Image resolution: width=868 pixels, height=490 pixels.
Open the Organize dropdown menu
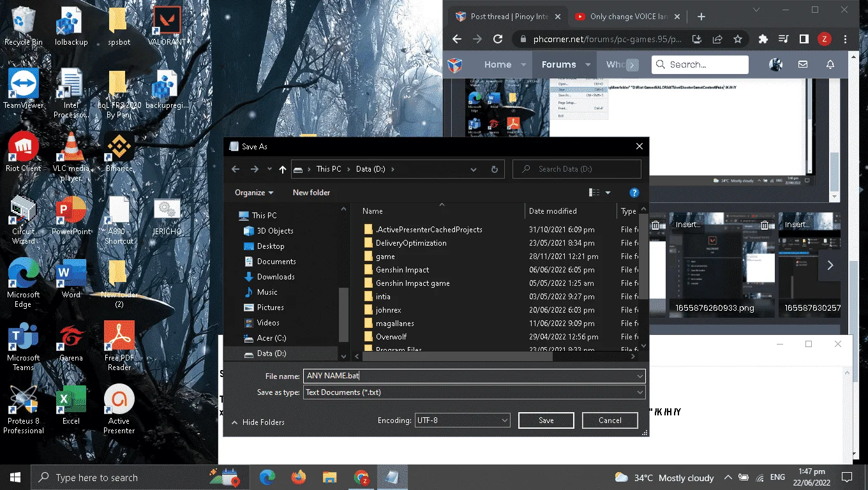point(254,192)
